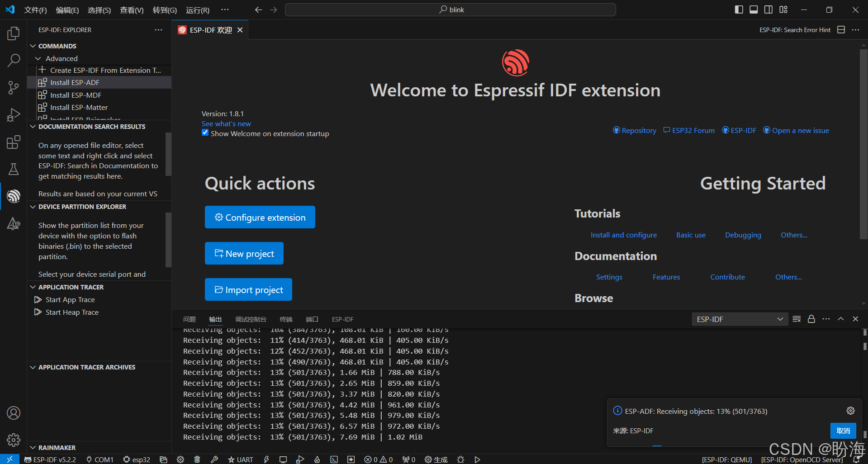
Task: Close the ESP-IDF 欢迎 tab
Action: 240,30
